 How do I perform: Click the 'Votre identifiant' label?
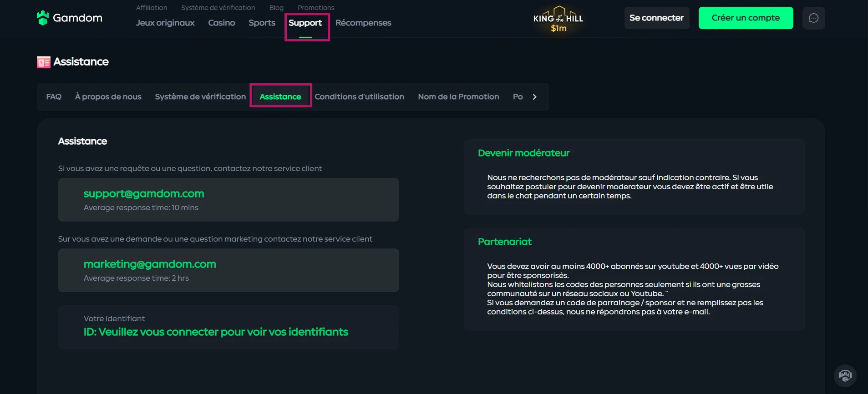[x=114, y=318]
